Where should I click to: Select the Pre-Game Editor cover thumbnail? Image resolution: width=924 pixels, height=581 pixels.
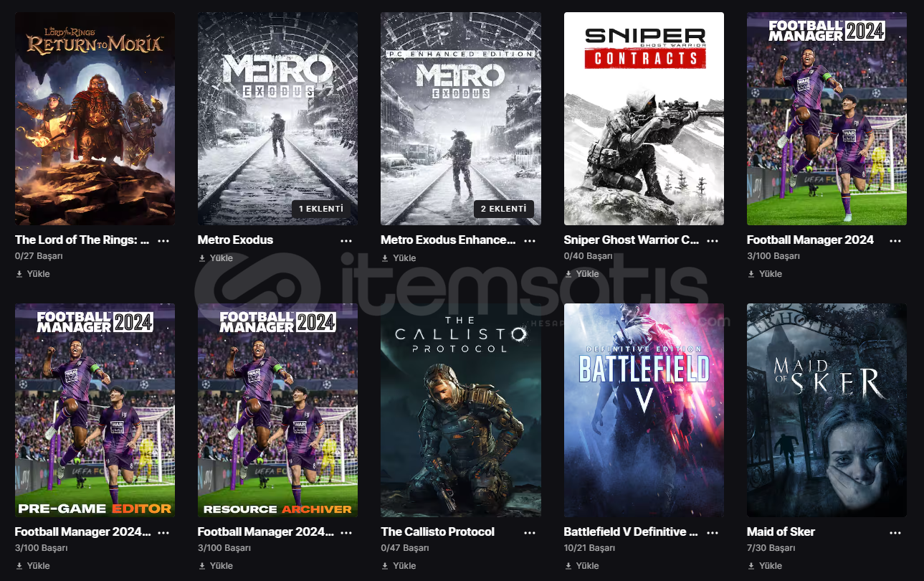tap(95, 410)
